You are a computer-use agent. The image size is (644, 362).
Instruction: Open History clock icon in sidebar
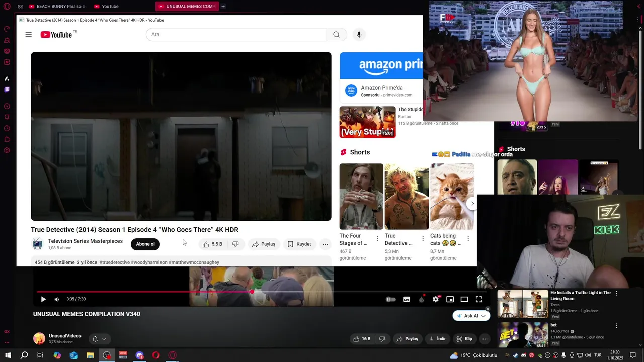coord(7,128)
